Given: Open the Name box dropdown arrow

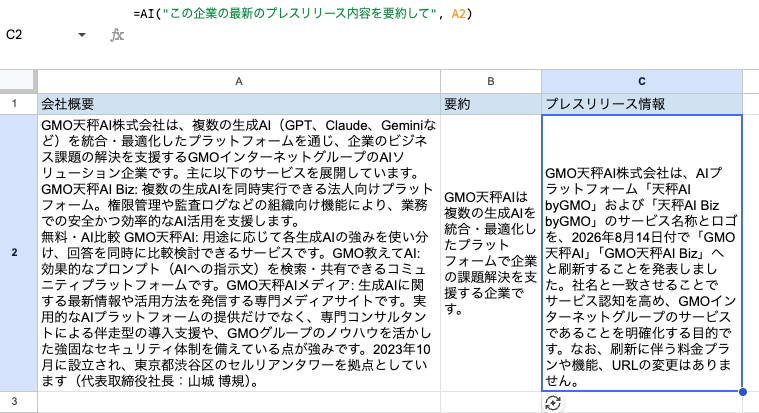Looking at the screenshot, I should point(82,35).
